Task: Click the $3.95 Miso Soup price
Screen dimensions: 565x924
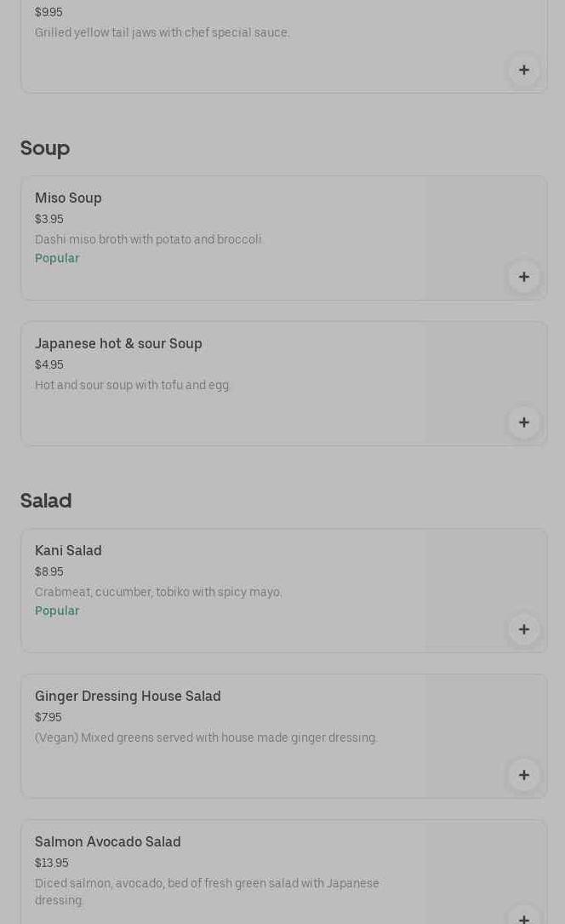Action: point(49,220)
